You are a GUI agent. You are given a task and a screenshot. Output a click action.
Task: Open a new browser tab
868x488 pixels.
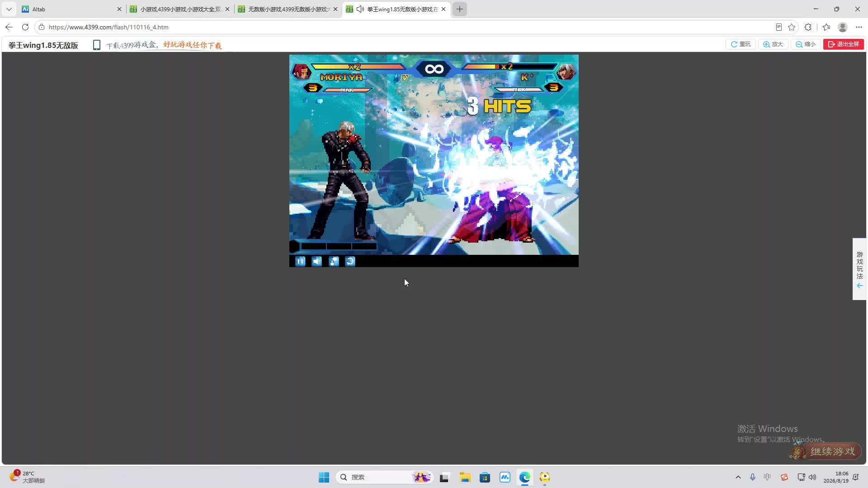click(x=460, y=9)
